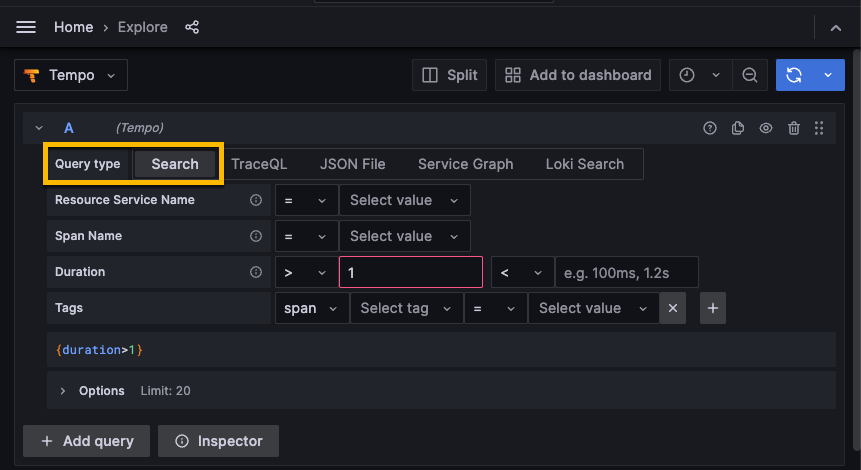Switch to the Loki Search tab
The image size is (861, 470).
tap(584, 164)
